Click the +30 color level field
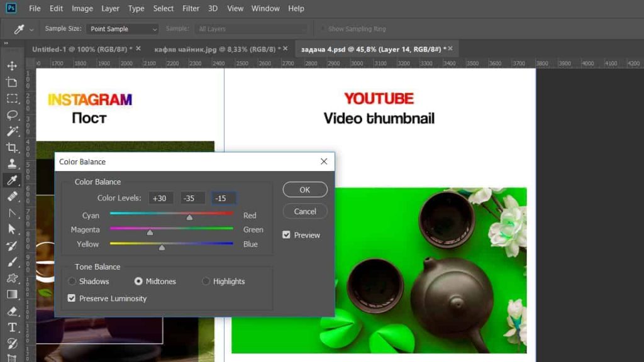This screenshot has height=362, width=644. (x=160, y=198)
